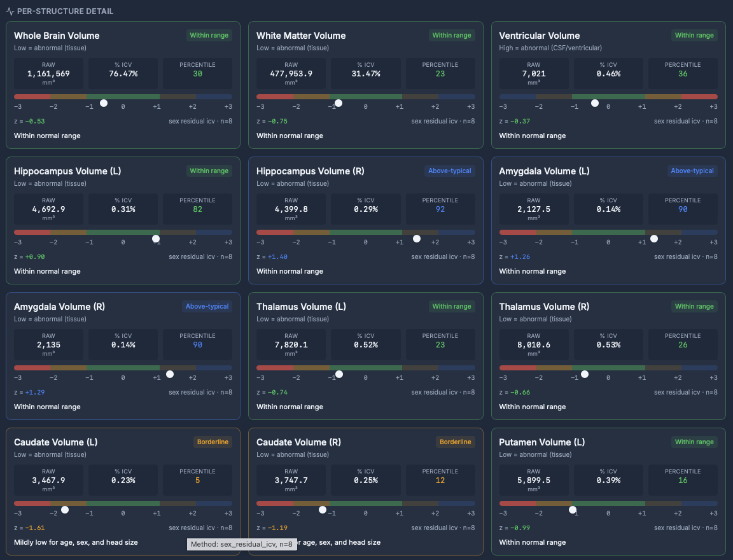Click the z = +1.40 value
The height and width of the screenshot is (560, 733).
pos(272,256)
